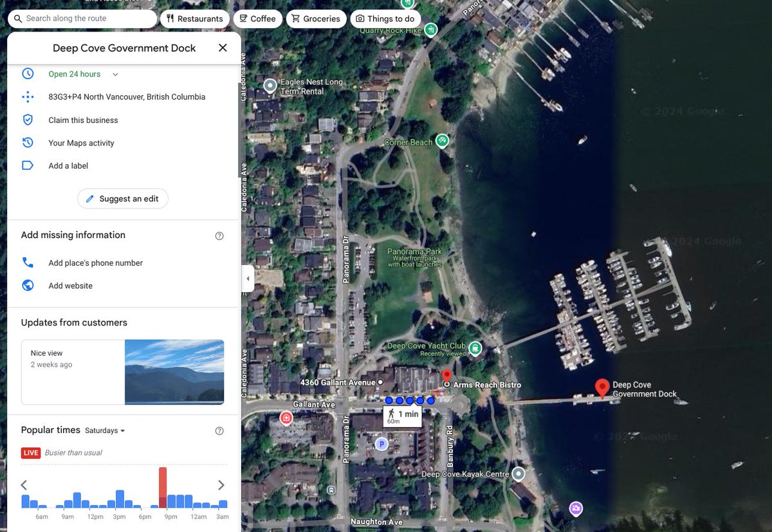
Task: Close the Deep Cove Government Dock panel
Action: (x=223, y=48)
